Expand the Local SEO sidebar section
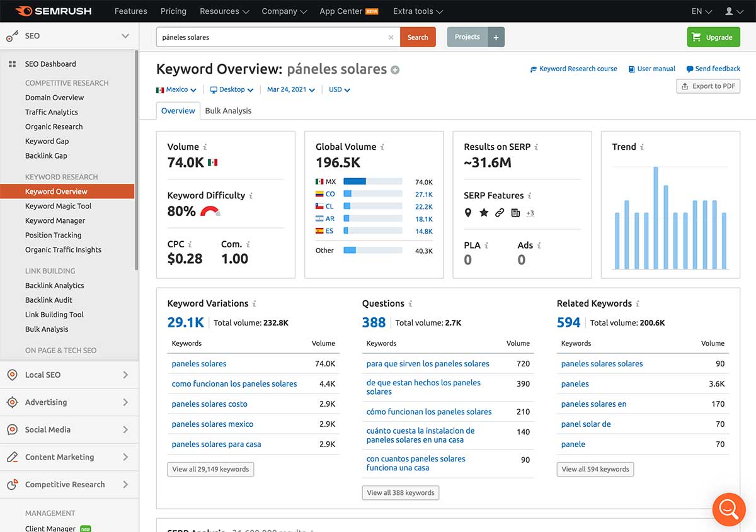 point(69,375)
